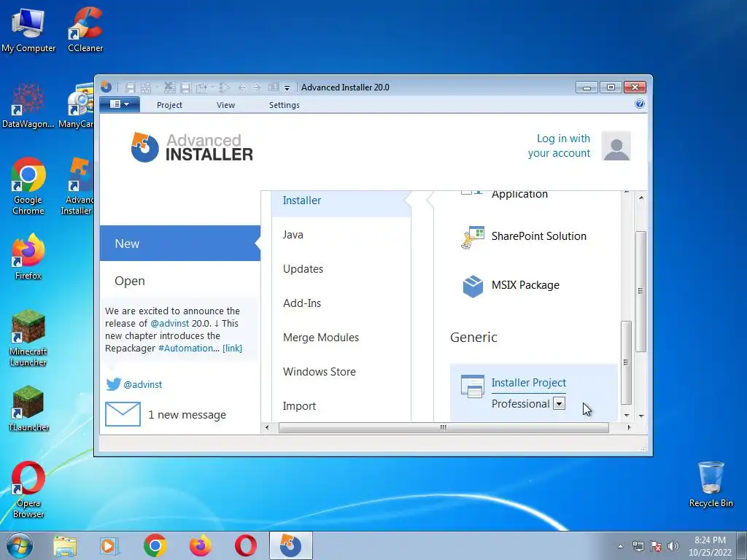
Task: Select the DataWagon desktop shortcut
Action: (28, 106)
